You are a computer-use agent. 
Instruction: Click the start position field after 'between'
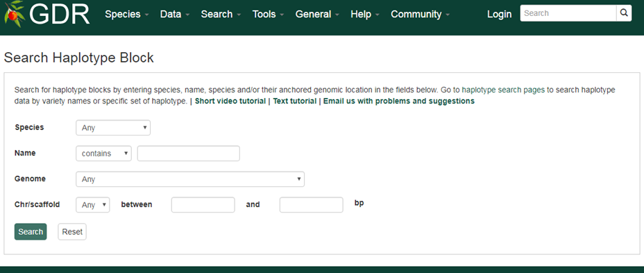pos(203,205)
